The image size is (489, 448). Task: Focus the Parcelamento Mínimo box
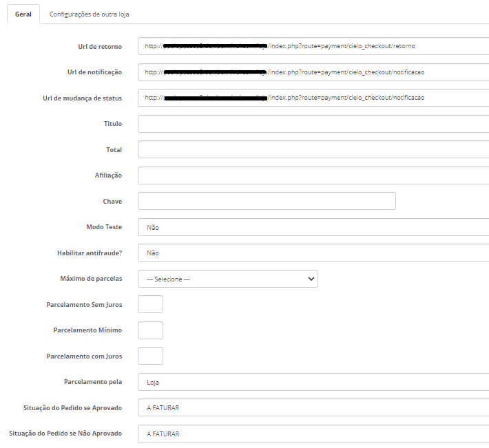click(x=150, y=330)
